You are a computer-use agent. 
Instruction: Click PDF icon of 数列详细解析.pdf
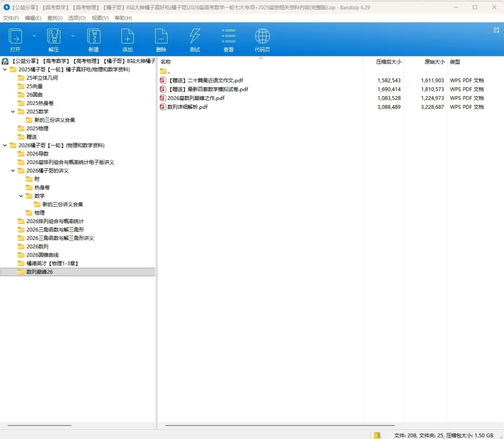pos(163,107)
